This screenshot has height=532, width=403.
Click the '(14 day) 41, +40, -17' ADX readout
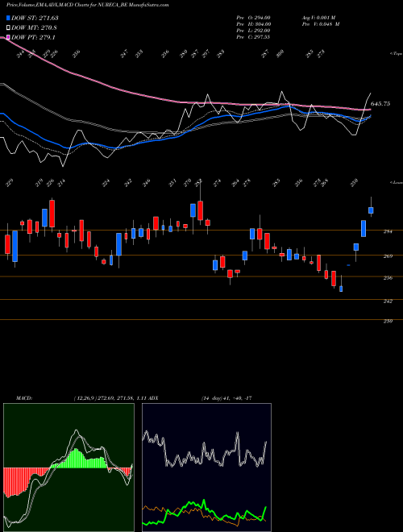[226, 398]
